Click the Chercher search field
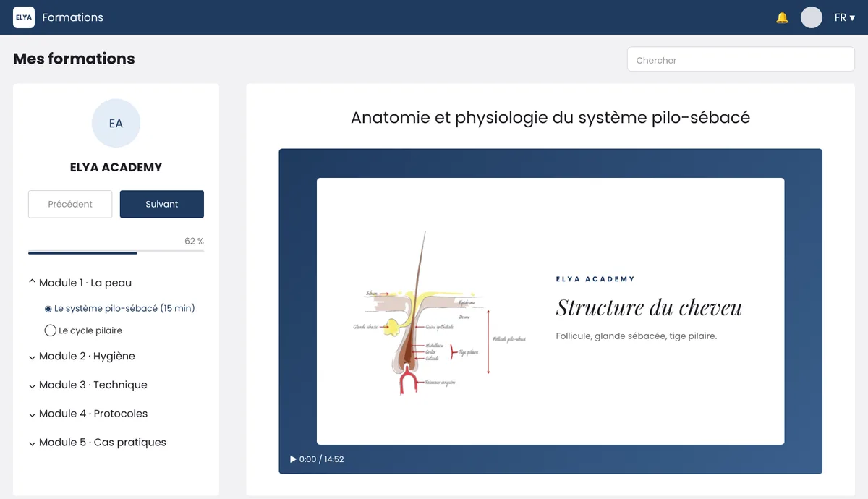This screenshot has width=868, height=499. (741, 60)
